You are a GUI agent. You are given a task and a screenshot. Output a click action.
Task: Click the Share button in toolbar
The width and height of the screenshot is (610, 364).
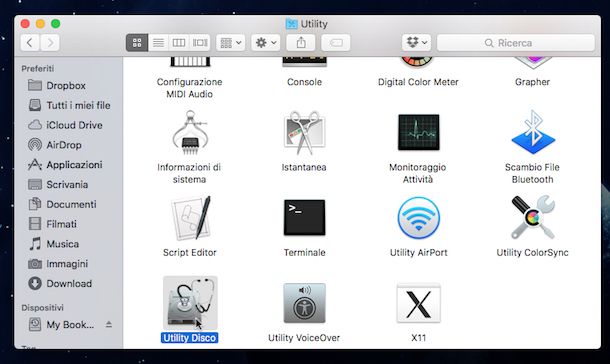point(301,42)
